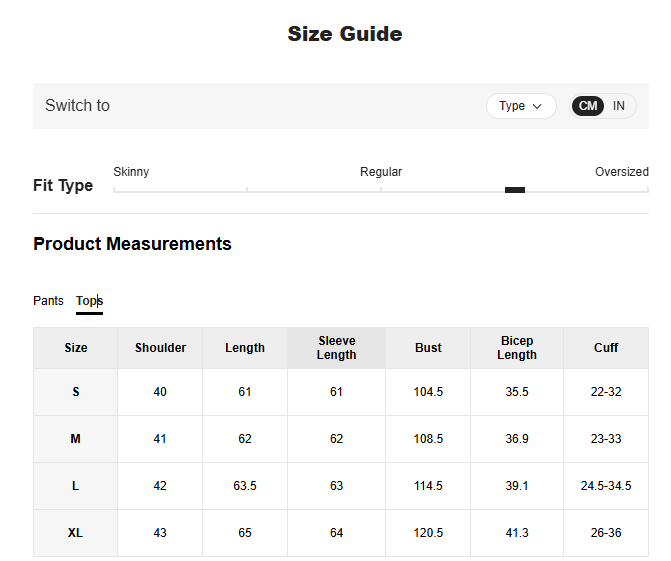The image size is (671, 561).
Task: Click the Oversized fit label
Action: click(621, 172)
